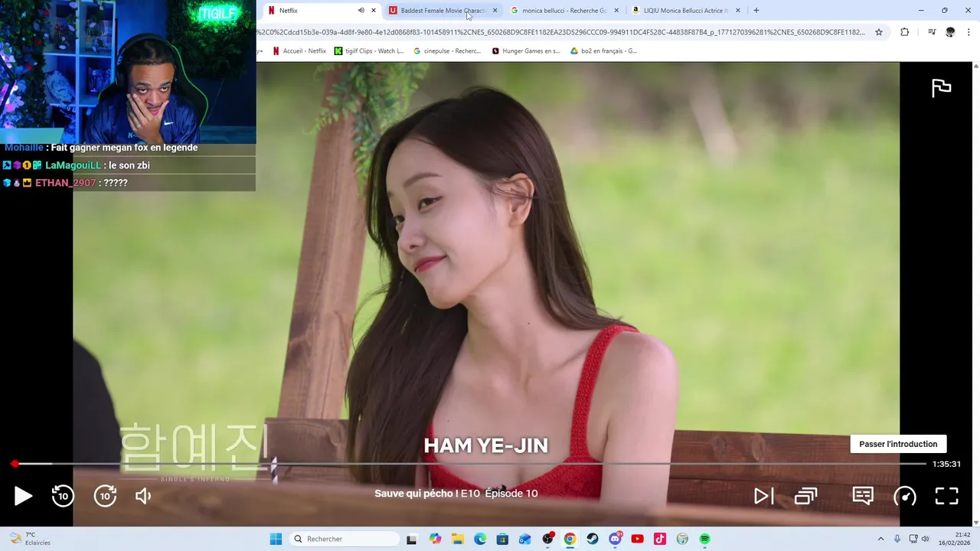Open TikTok app in taskbar
980x551 pixels.
[660, 539]
